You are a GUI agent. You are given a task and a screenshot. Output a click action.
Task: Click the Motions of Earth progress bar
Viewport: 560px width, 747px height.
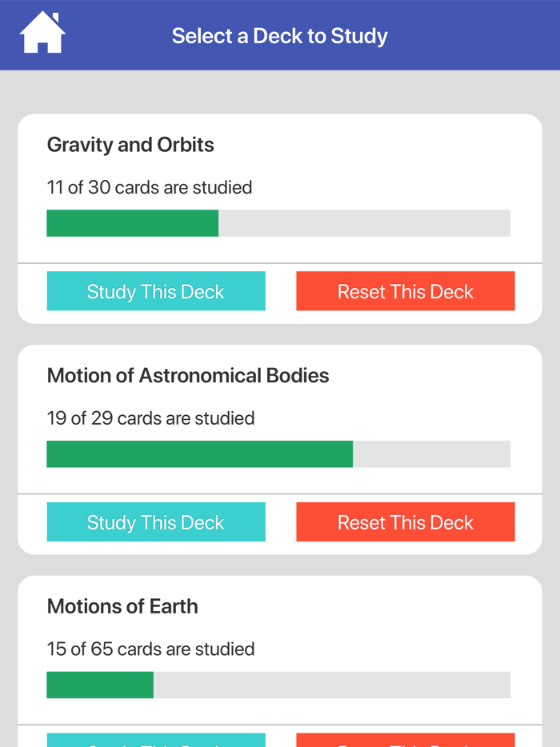tap(278, 685)
